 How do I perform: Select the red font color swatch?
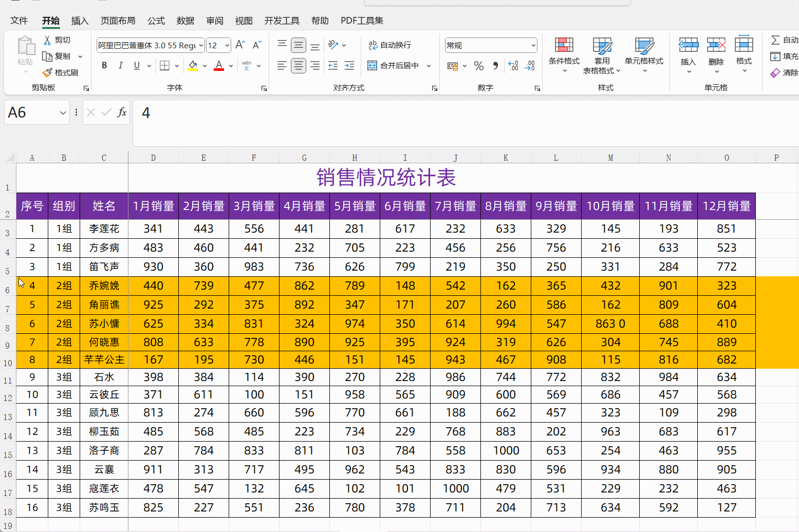(x=218, y=69)
